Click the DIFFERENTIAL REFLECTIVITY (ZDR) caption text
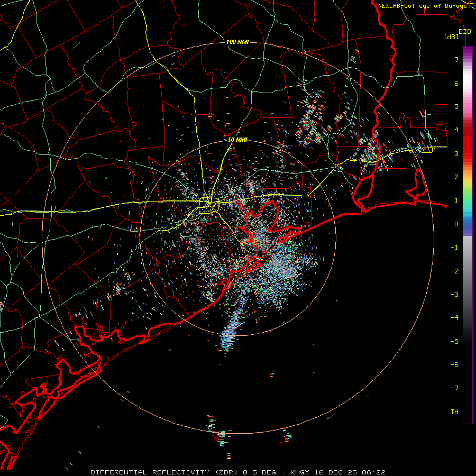 click(x=164, y=472)
